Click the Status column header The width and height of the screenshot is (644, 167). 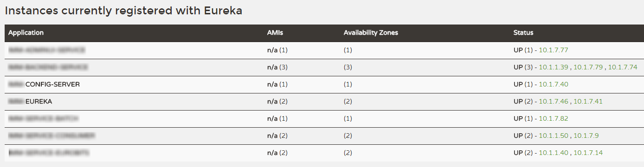[x=523, y=33]
